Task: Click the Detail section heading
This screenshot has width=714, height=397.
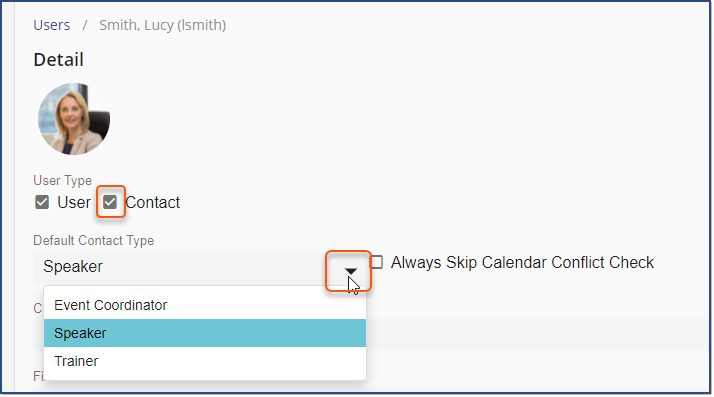Action: 59,60
